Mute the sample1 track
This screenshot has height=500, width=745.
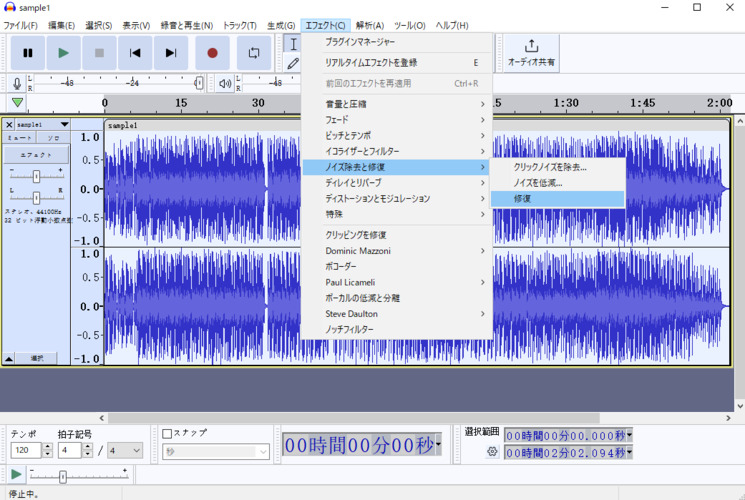pyautogui.click(x=20, y=137)
